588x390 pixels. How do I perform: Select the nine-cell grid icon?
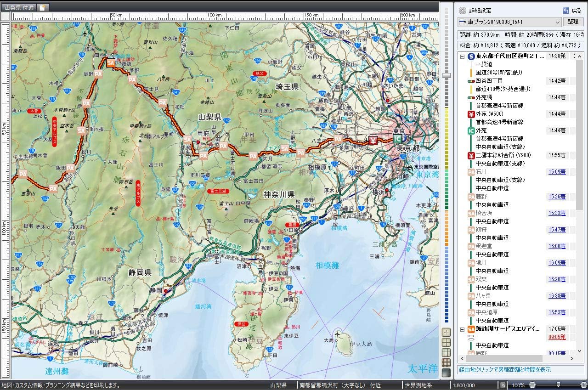[446, 352]
